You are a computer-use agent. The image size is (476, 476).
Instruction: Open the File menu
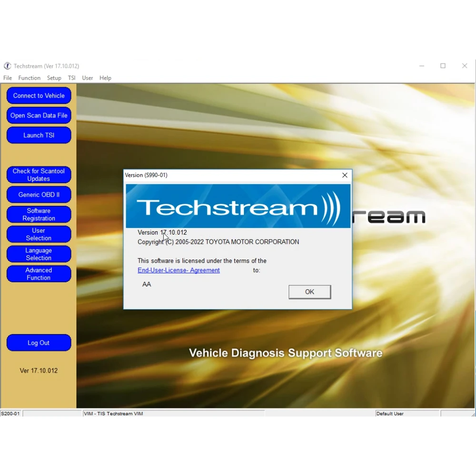8,78
